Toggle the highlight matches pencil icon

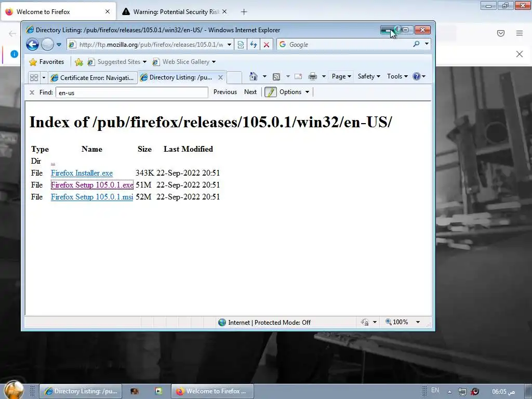270,92
